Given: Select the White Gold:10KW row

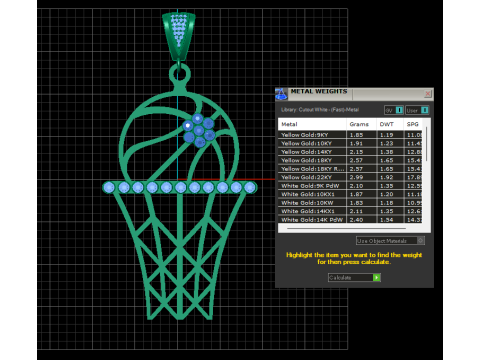Looking at the screenshot, I should click(350, 203).
